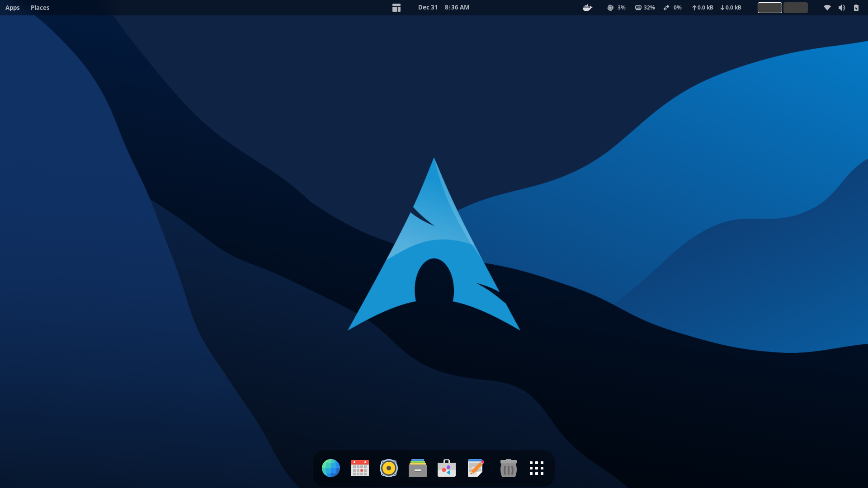
Task: Launch the Calendar app from dock
Action: pyautogui.click(x=359, y=468)
